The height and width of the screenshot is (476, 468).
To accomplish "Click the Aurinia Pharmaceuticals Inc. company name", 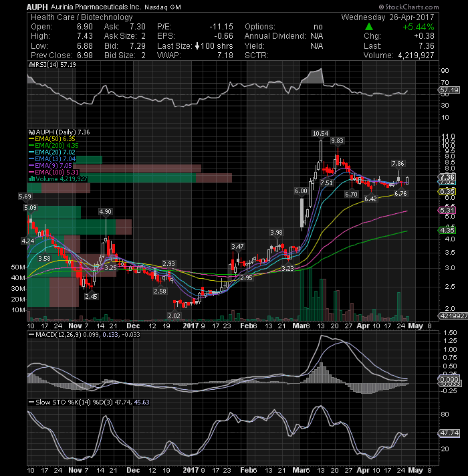I will point(96,7).
